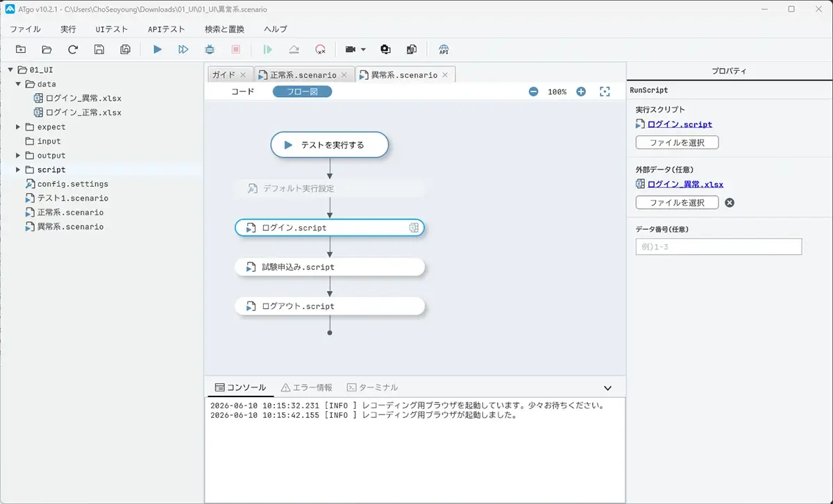The height and width of the screenshot is (504, 833).
Task: Click the save all toolbar icon
Action: [126, 49]
